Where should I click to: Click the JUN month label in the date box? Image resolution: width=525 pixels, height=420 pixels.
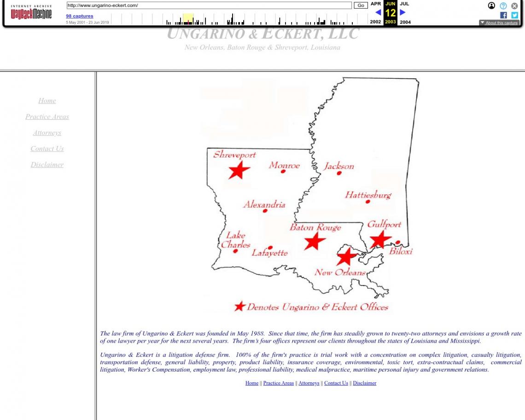391,4
